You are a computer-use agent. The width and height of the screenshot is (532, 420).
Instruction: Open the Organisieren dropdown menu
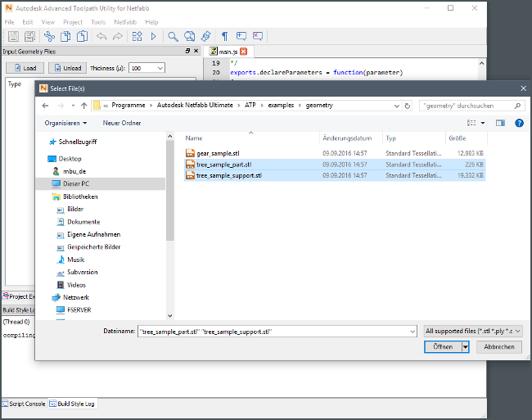(65, 123)
